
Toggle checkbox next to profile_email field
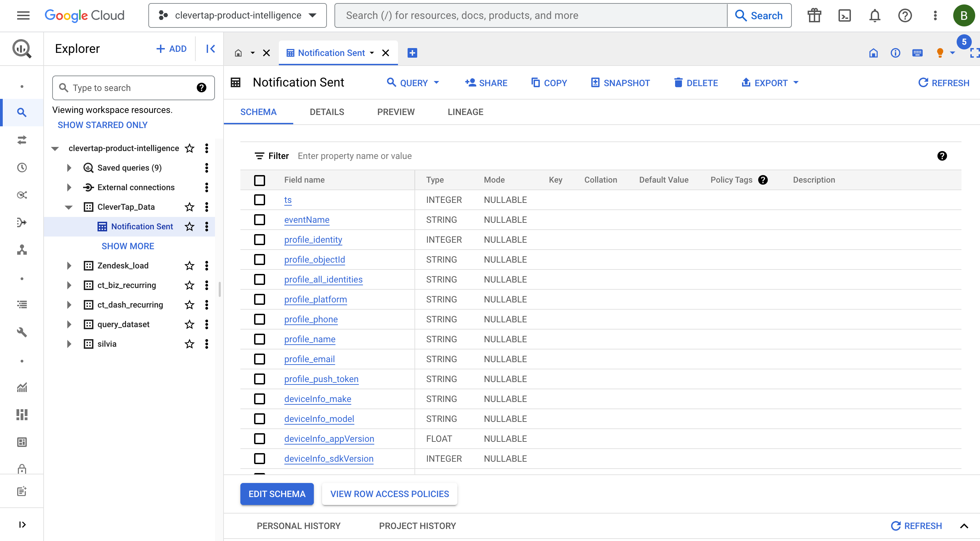click(x=260, y=359)
